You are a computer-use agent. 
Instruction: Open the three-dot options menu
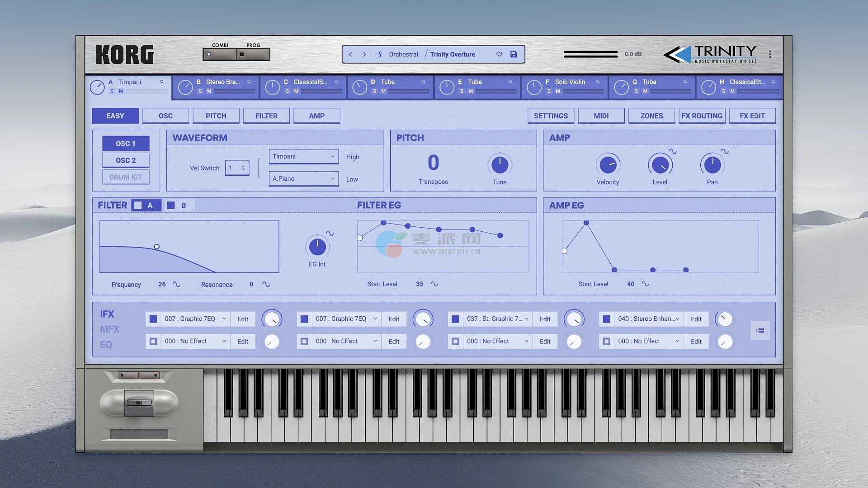[770, 55]
